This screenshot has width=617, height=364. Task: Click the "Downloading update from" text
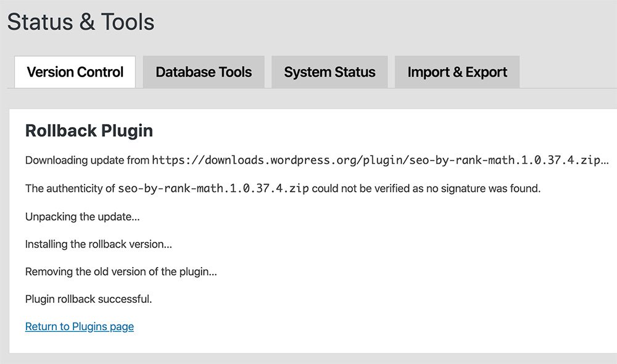click(86, 160)
